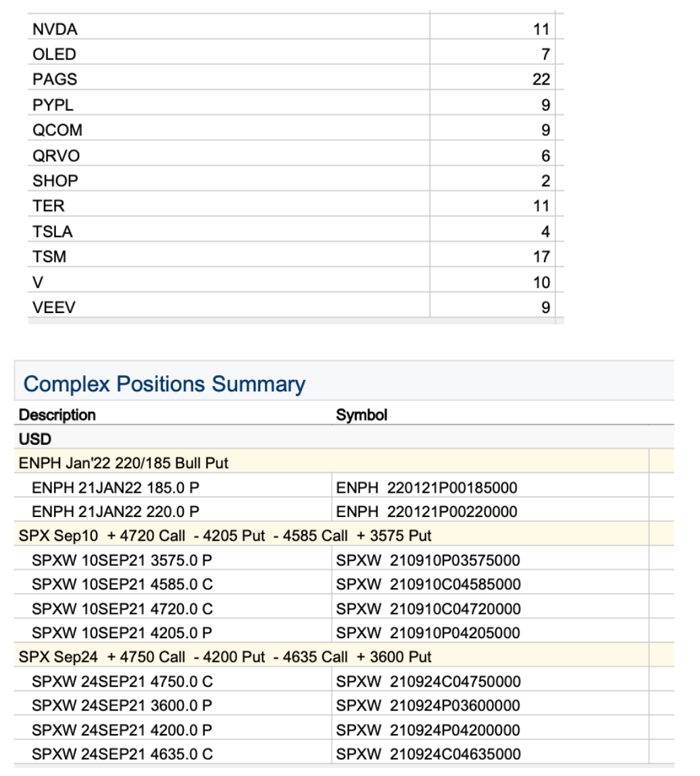
Task: Click the TSM quantity value 17
Action: point(541,257)
